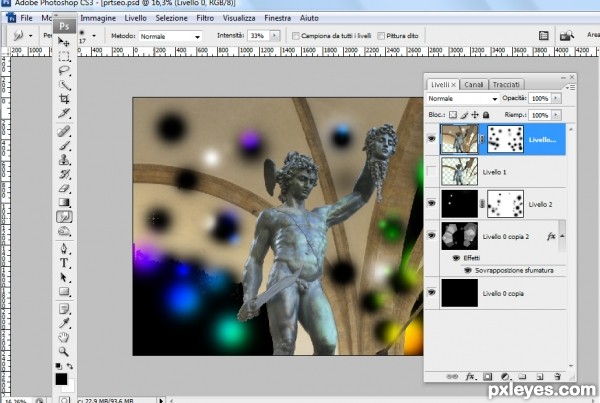Add layer style with fx button
The image size is (600, 403).
[x=470, y=377]
